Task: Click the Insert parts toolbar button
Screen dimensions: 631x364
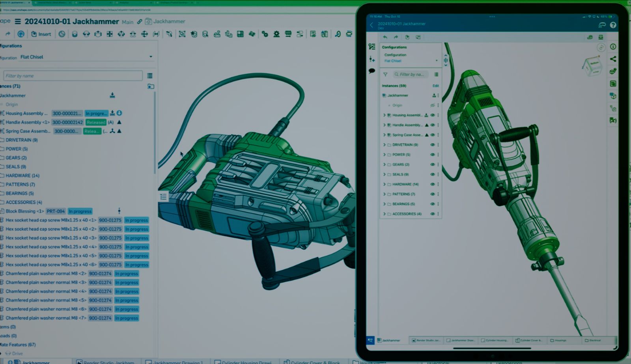Action: coord(41,34)
